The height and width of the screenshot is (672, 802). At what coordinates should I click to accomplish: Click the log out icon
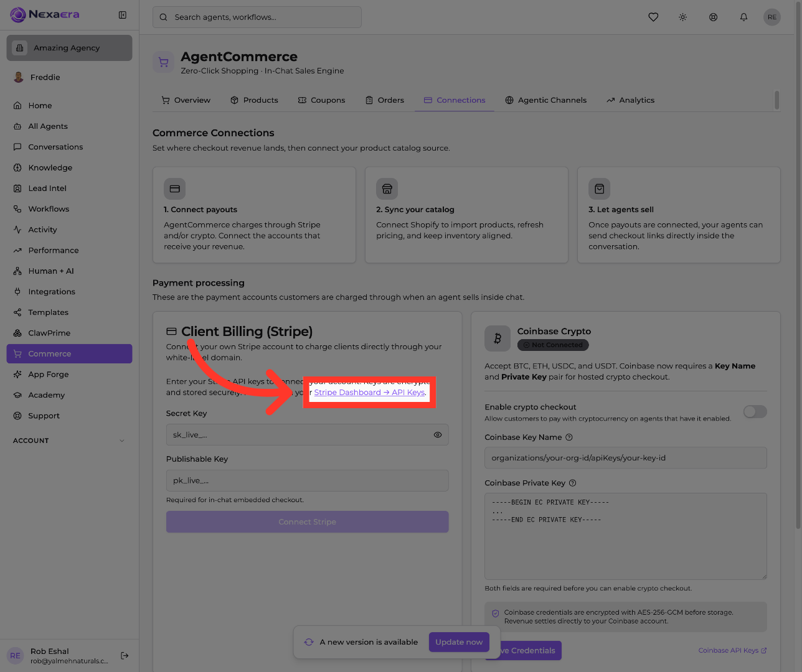(x=125, y=655)
